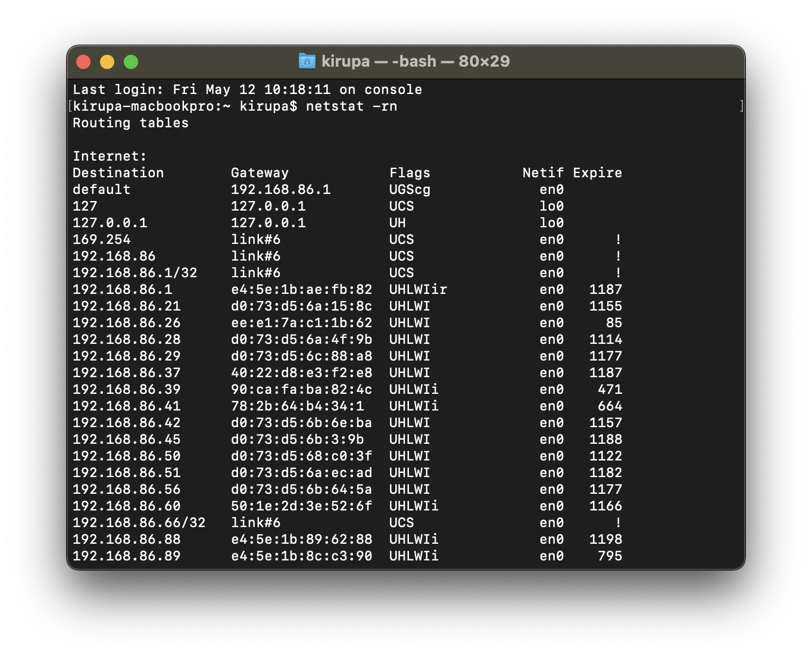Minimize the window with the yellow button
This screenshot has width=812, height=658.
coord(107,62)
